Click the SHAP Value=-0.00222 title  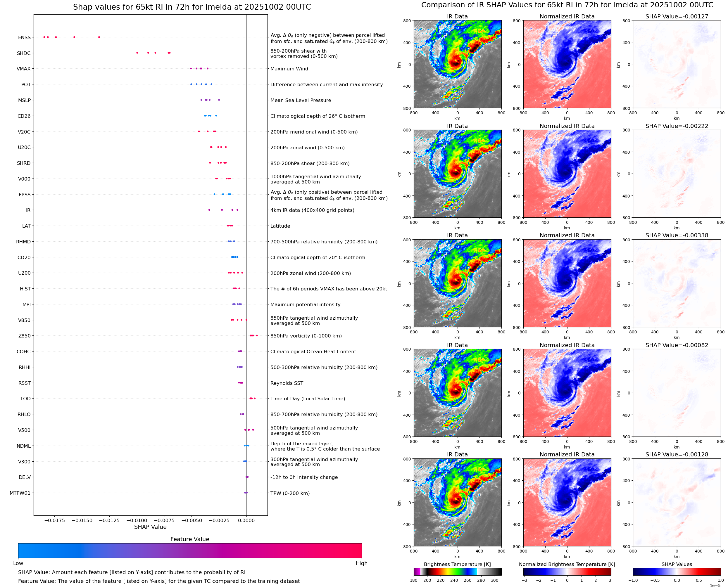[677, 126]
